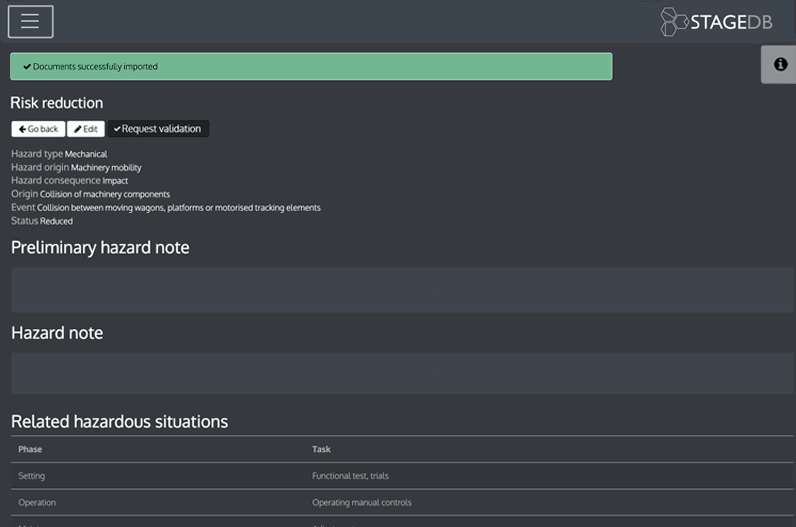Image resolution: width=796 pixels, height=527 pixels.
Task: Click inside the Hazard note box
Action: [x=398, y=372]
